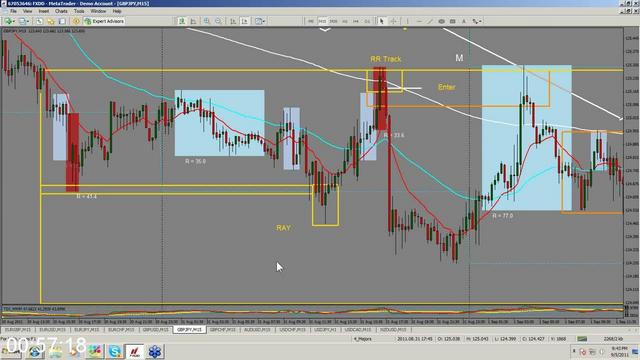Image resolution: width=640 pixels, height=360 pixels.
Task: Switch to the USDCHF,M15 chart tab
Action: (x=292, y=329)
